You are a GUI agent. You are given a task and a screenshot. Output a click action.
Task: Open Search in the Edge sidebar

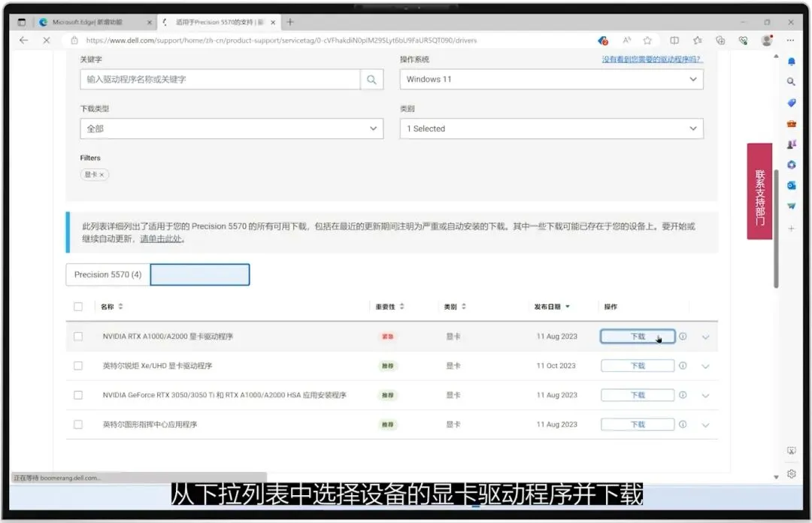pos(791,80)
